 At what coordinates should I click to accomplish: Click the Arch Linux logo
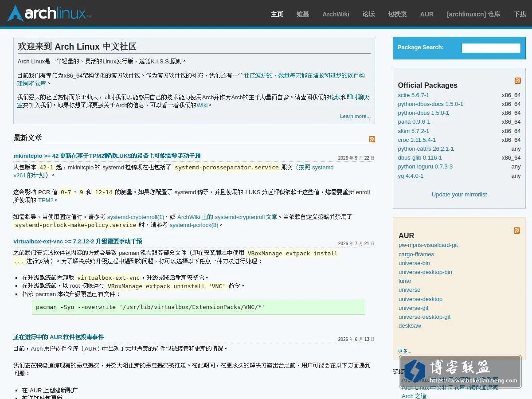(x=49, y=13)
